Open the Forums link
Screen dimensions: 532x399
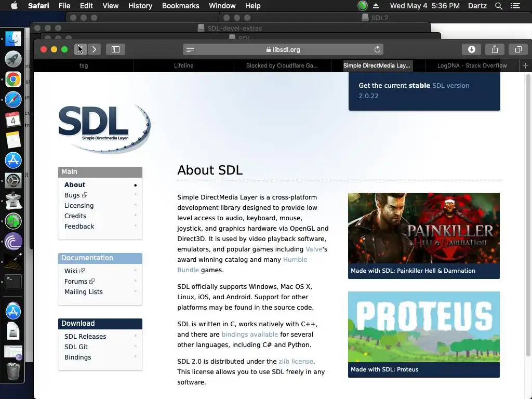point(79,281)
